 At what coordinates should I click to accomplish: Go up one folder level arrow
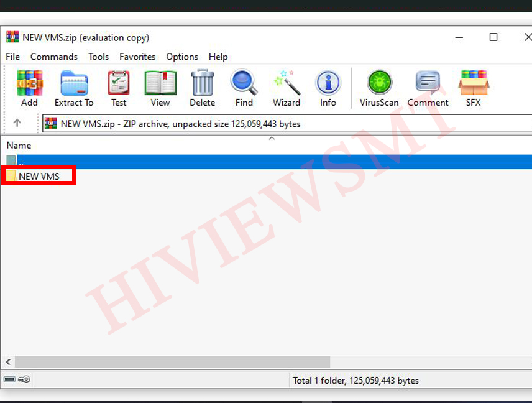click(17, 123)
